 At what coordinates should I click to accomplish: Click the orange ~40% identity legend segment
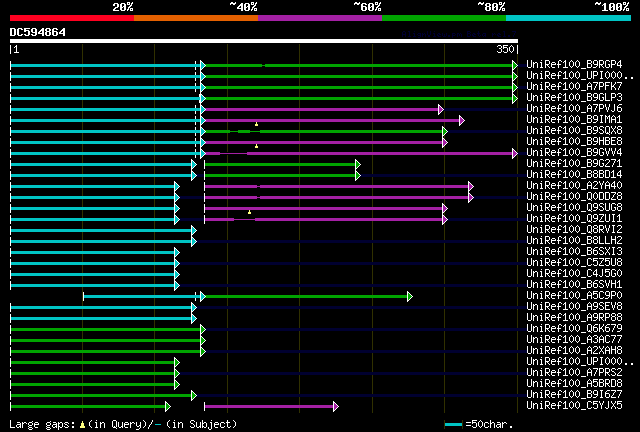coord(196,18)
